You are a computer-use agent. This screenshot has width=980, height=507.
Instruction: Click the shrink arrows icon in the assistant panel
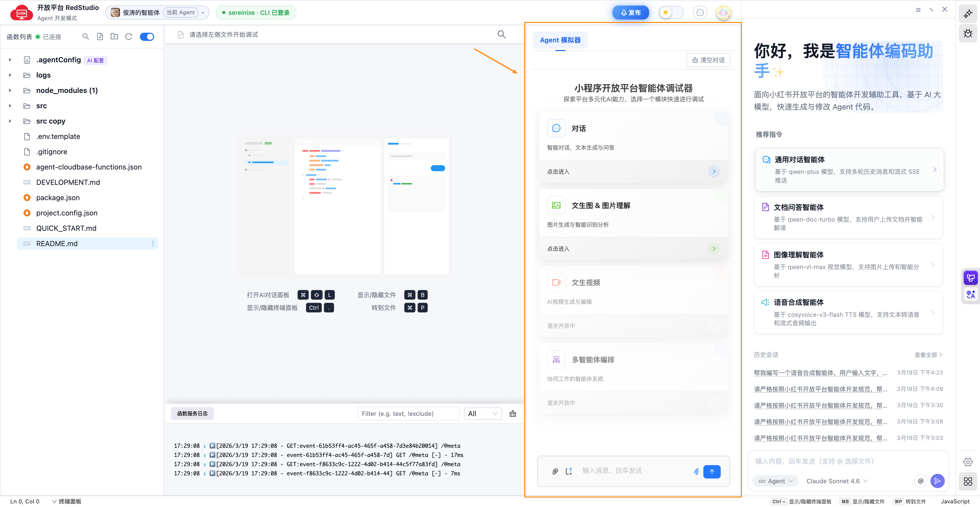click(931, 9)
